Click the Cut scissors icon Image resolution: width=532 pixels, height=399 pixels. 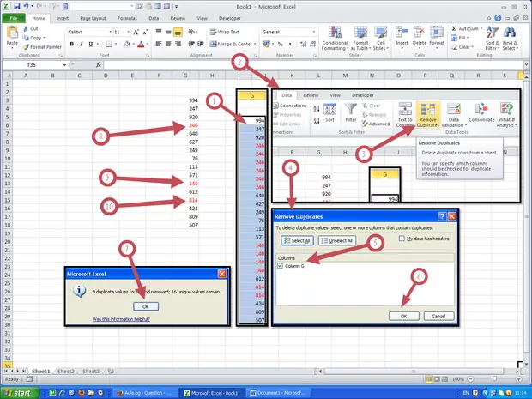(x=26, y=29)
